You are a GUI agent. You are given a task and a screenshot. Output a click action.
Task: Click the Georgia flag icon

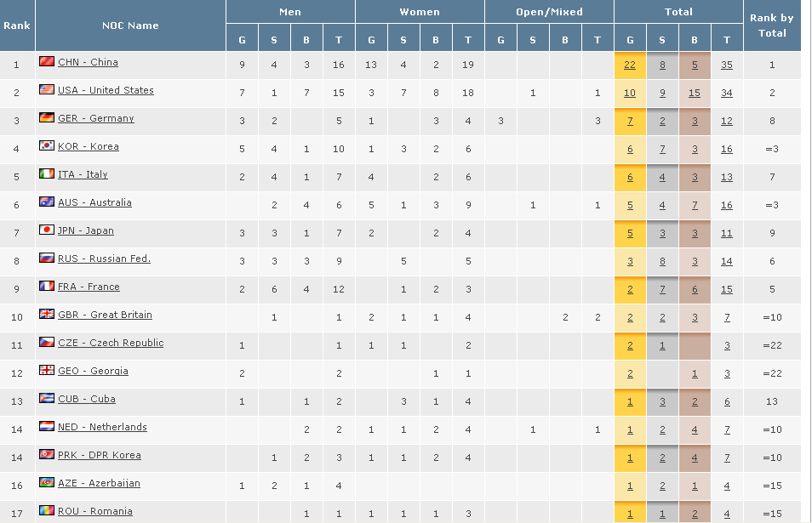pos(48,371)
